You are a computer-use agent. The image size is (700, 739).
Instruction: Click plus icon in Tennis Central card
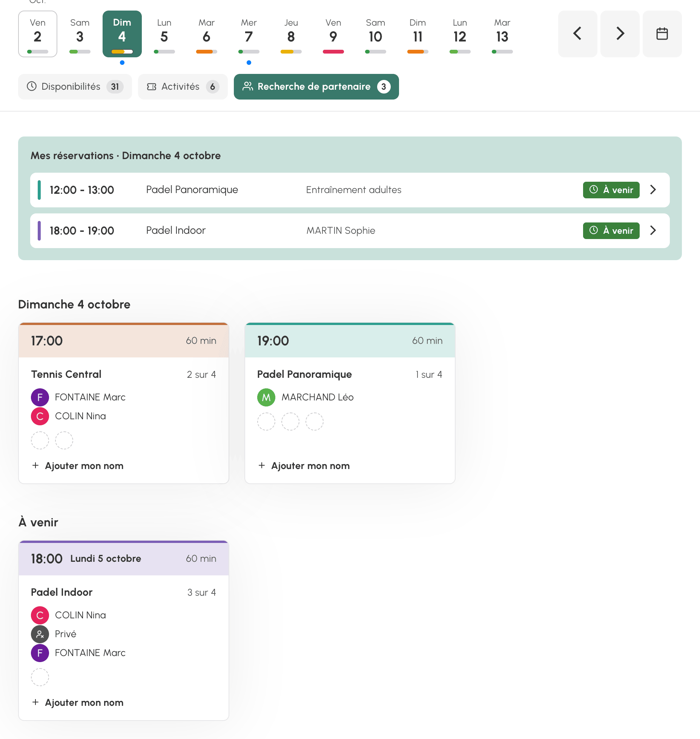[35, 466]
